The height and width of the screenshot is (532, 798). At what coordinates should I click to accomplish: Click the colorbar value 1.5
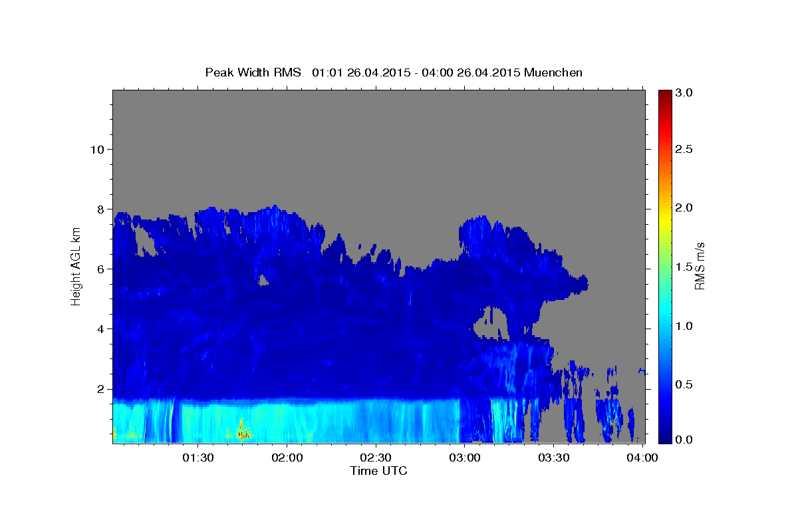coord(684,267)
